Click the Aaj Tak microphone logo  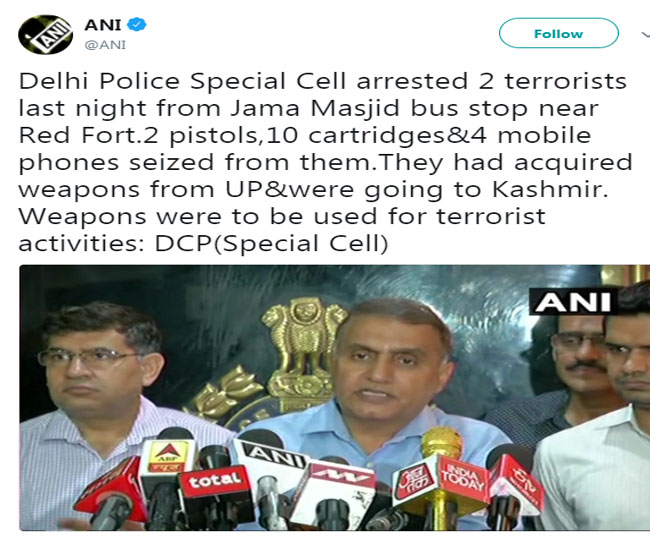pyautogui.click(x=416, y=480)
